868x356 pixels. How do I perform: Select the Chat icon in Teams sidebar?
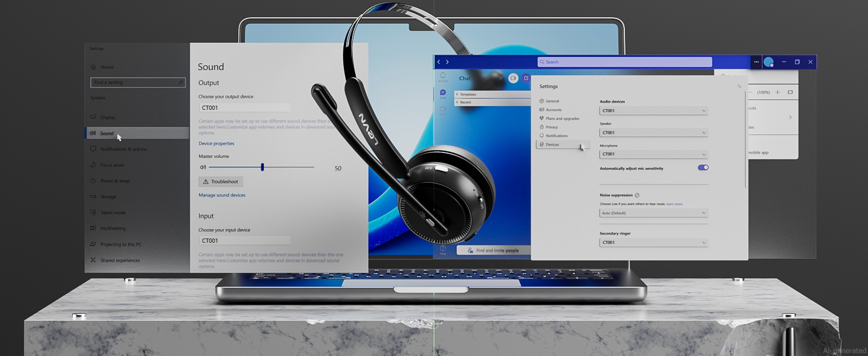[x=442, y=94]
